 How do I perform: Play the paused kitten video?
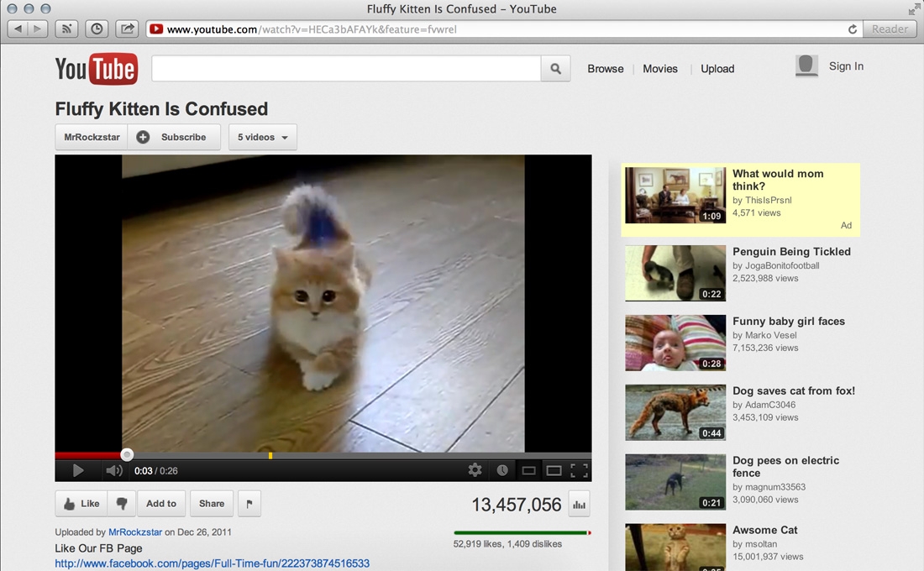pyautogui.click(x=78, y=470)
